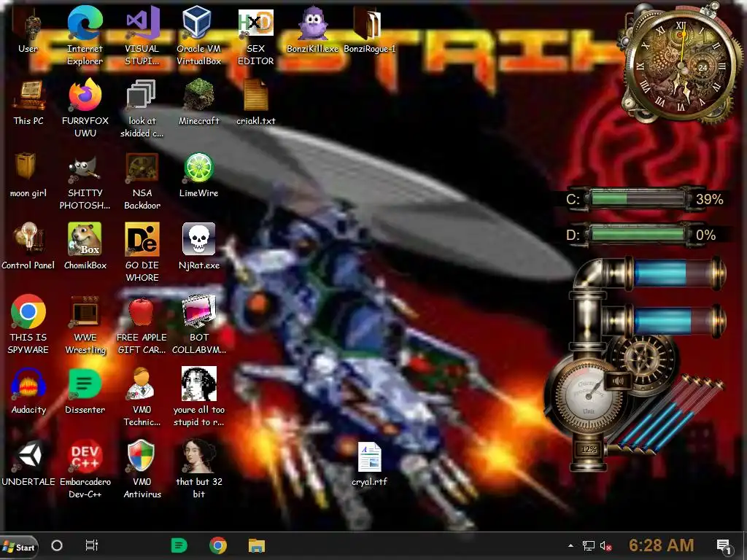Viewport: 747px width, 560px height.
Task: Launch the VM0 Antivirus shield icon
Action: click(x=142, y=469)
